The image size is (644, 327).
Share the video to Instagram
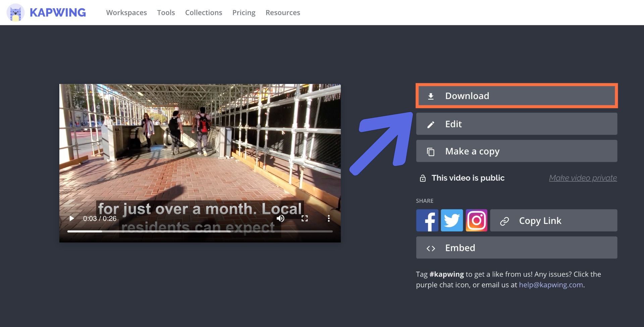click(x=476, y=220)
